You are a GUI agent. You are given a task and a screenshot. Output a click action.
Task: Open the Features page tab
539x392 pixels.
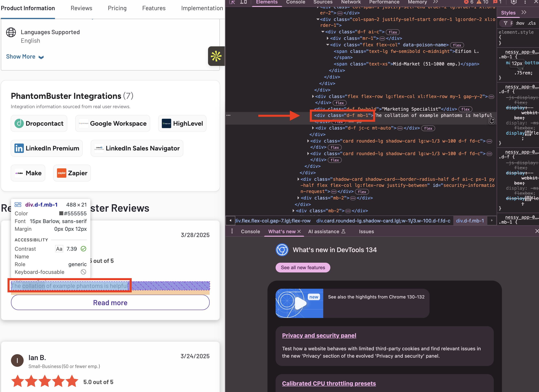(x=154, y=8)
